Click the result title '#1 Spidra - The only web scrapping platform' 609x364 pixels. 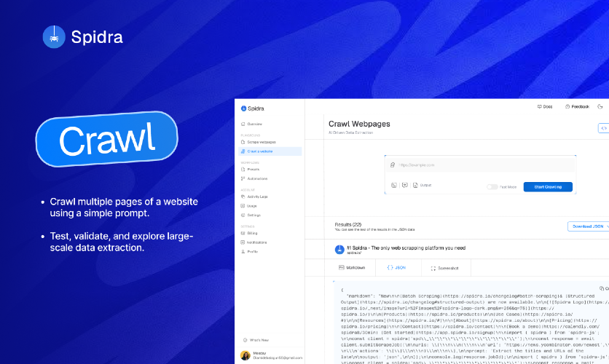406,248
